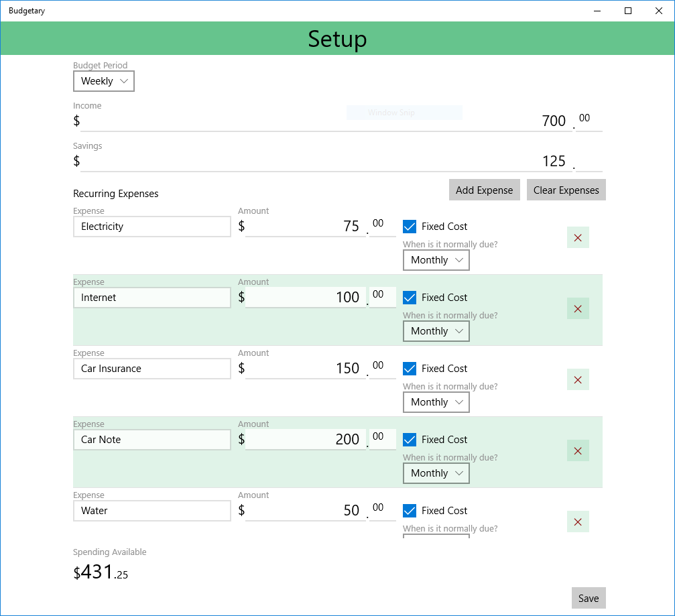Click the Clear Expenses button
Screen dimensions: 675x616
coord(566,190)
